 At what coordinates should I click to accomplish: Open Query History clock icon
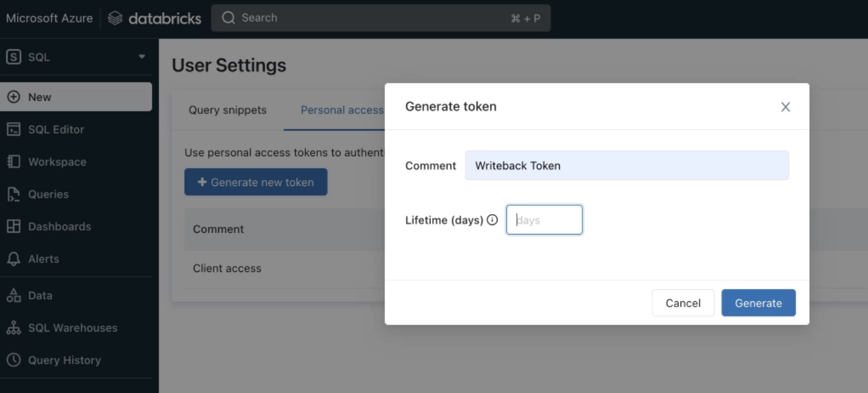pyautogui.click(x=13, y=360)
